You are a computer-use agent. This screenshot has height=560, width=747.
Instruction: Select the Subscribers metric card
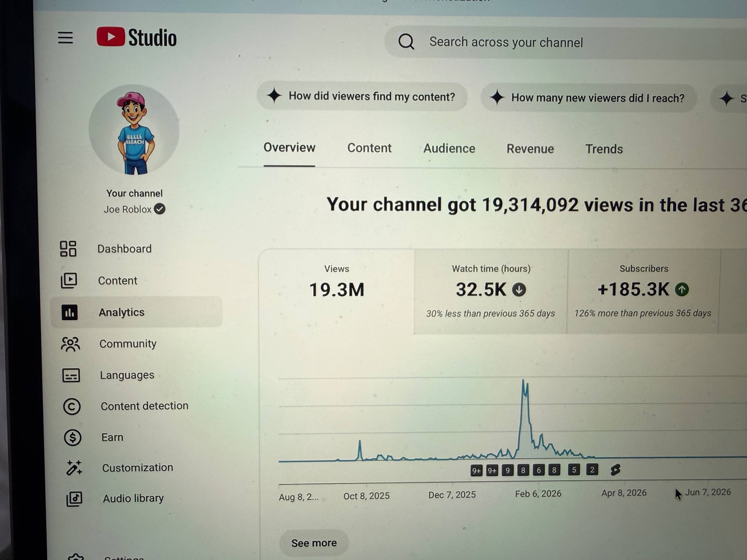click(643, 292)
